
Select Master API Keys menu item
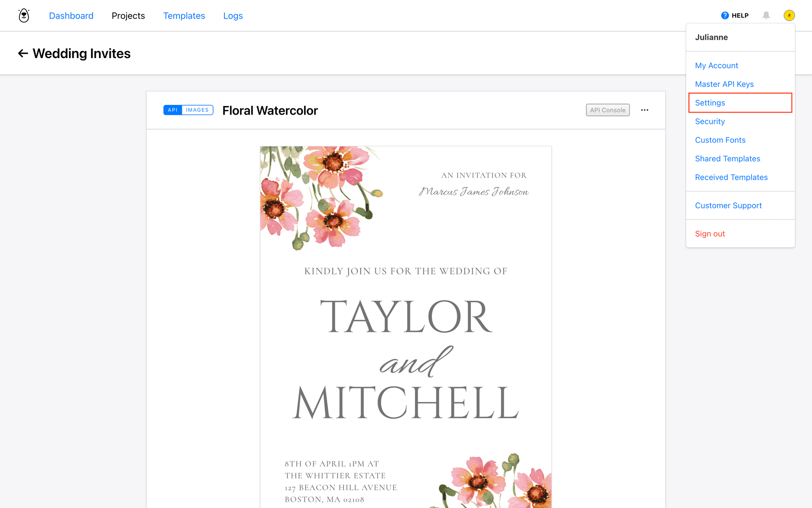pos(724,84)
